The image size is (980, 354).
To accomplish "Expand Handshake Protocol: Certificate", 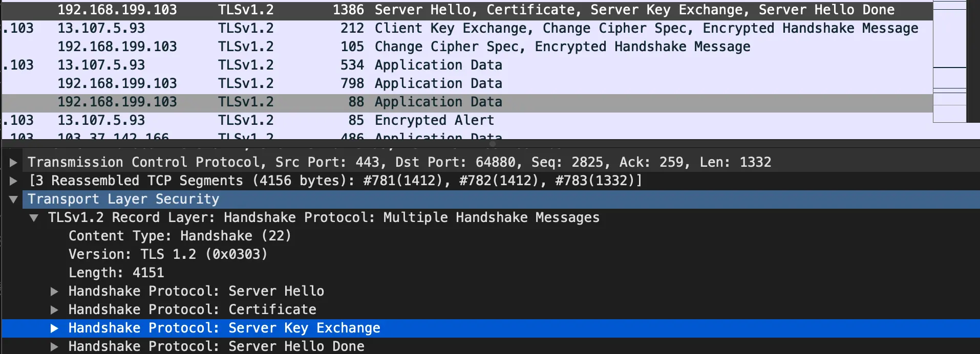I will (54, 310).
